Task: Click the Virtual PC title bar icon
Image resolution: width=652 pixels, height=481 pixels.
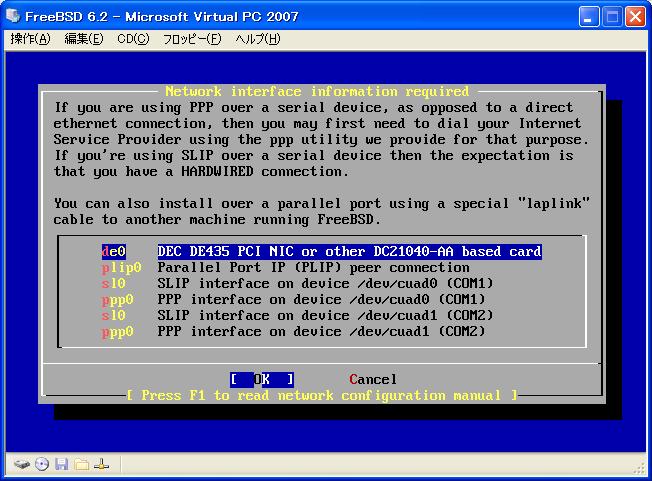Action: point(13,16)
